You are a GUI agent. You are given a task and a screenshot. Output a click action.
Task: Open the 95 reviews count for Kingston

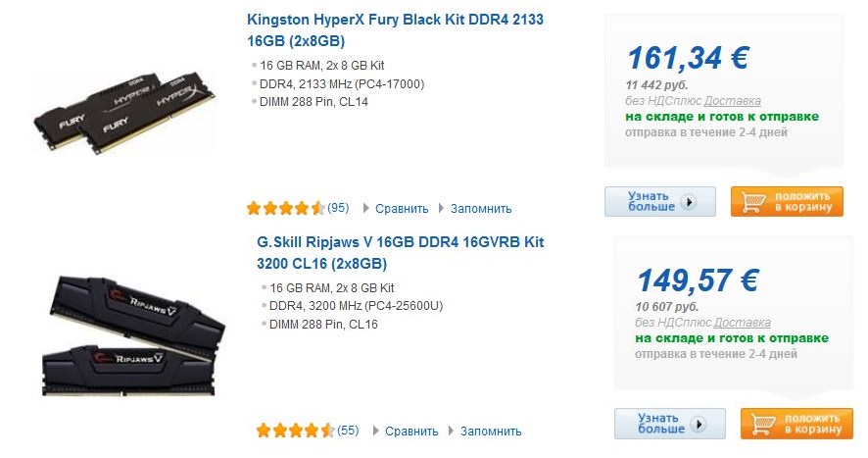[x=338, y=208]
